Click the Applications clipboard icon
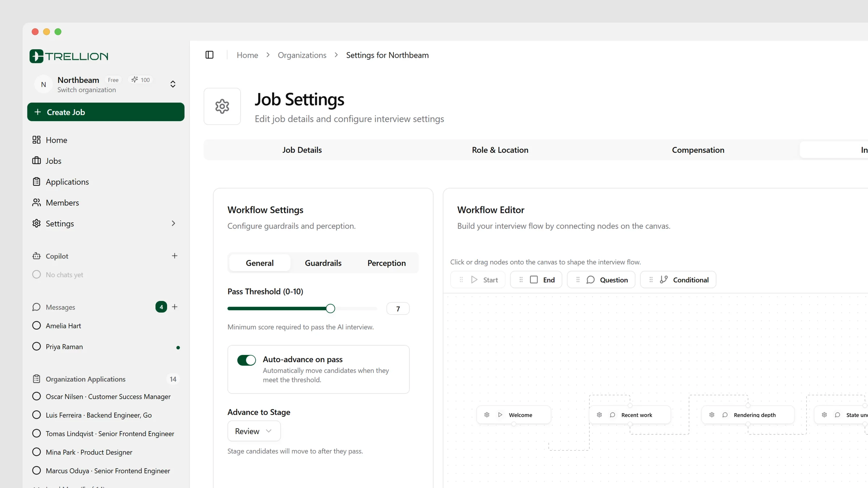 click(37, 181)
